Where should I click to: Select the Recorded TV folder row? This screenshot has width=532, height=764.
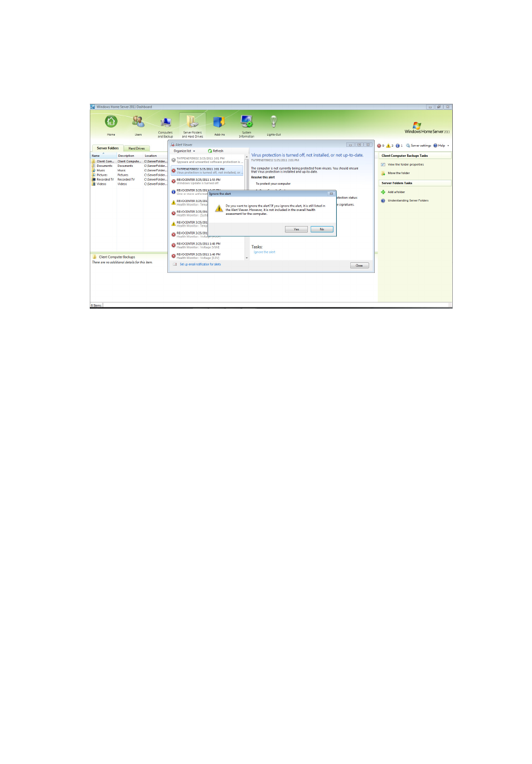pos(129,179)
